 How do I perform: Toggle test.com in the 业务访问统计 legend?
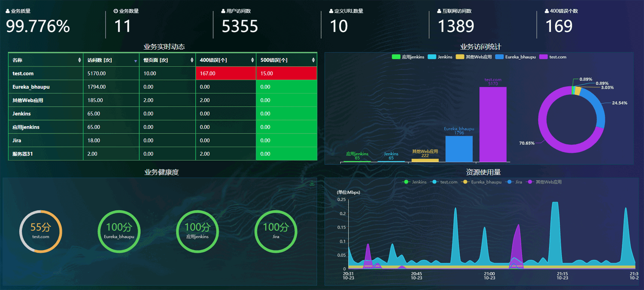(553, 57)
